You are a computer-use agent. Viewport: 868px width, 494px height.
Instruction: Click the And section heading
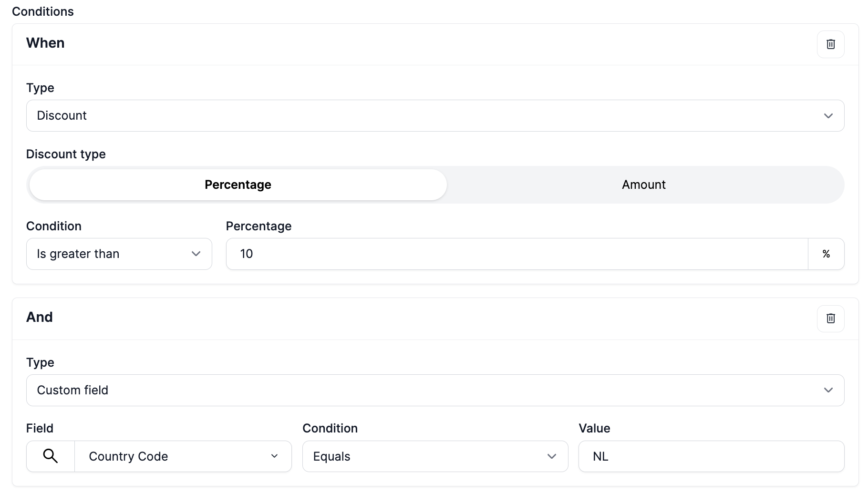pyautogui.click(x=40, y=318)
